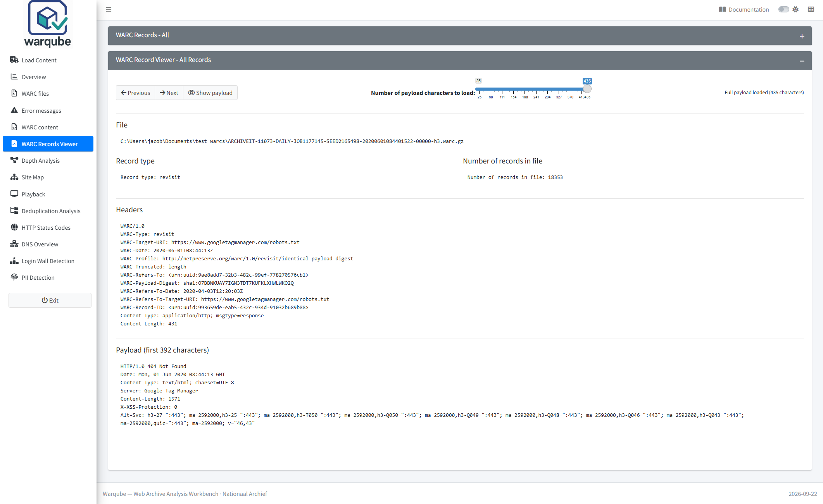
Task: Open Site Map sitemap icon
Action: coord(14,177)
